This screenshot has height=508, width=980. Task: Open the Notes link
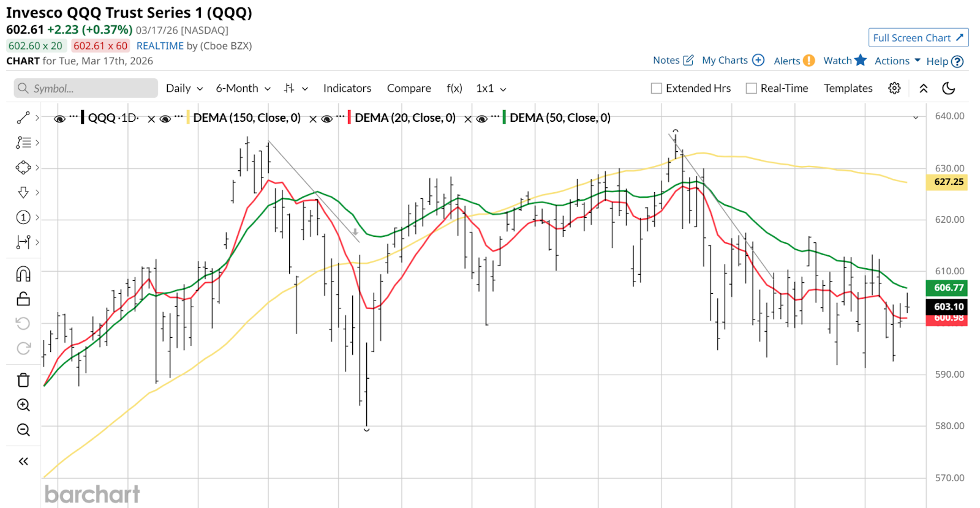666,60
